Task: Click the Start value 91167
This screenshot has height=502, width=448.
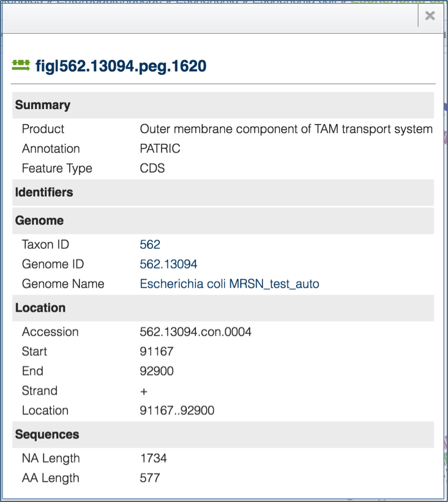Action: point(157,352)
